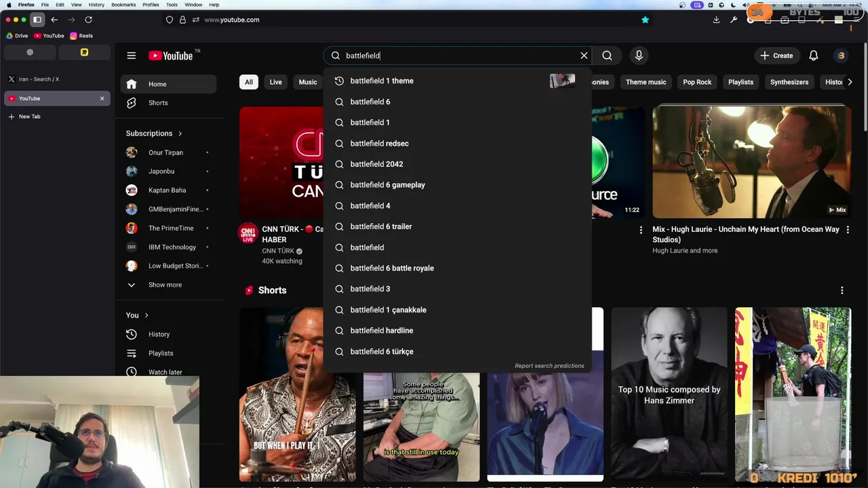
Task: Open a New Tab in the sidebar
Action: (57, 117)
